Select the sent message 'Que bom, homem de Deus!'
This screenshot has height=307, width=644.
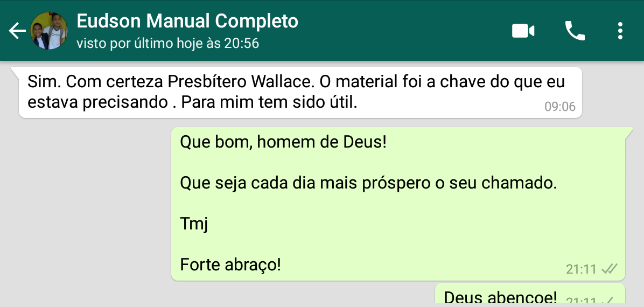[283, 143]
